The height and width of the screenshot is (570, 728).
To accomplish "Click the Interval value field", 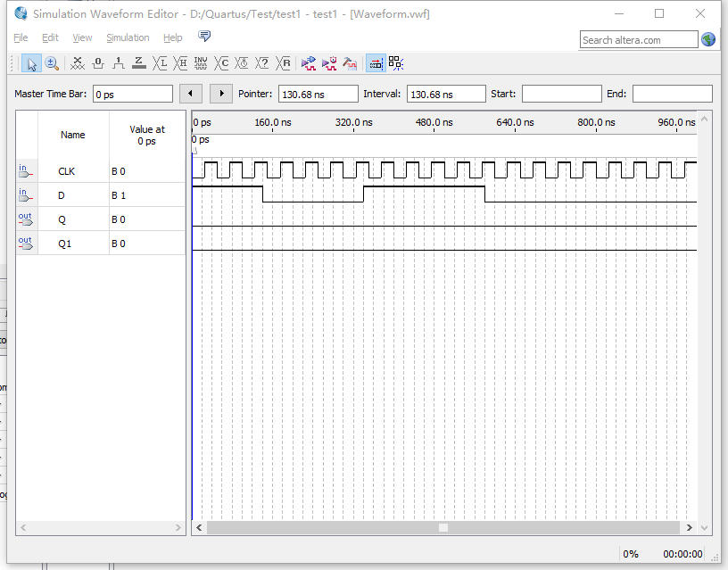I will pyautogui.click(x=446, y=95).
